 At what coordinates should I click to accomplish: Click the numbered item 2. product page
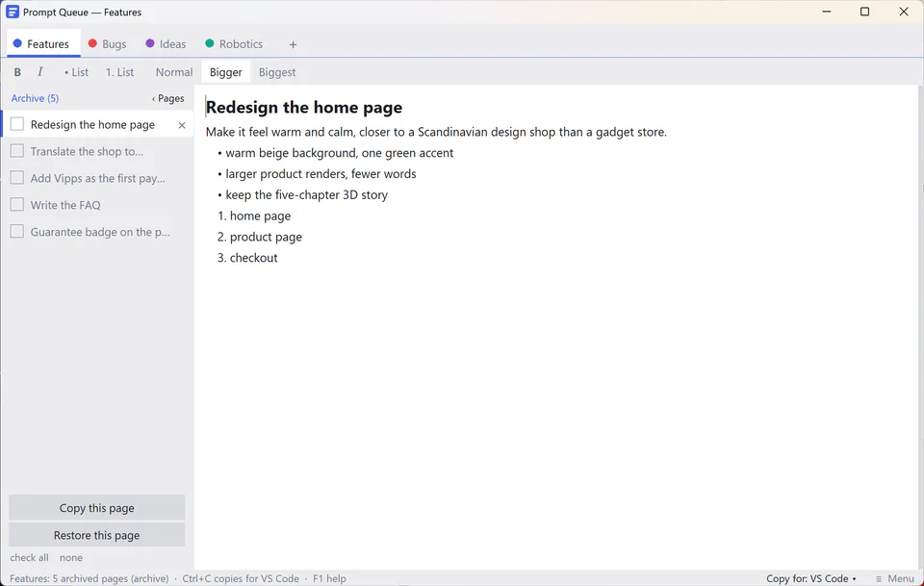click(260, 237)
